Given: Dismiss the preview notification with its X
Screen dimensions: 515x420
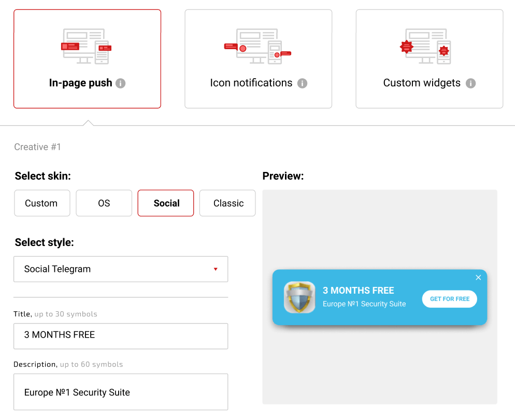Looking at the screenshot, I should (478, 278).
